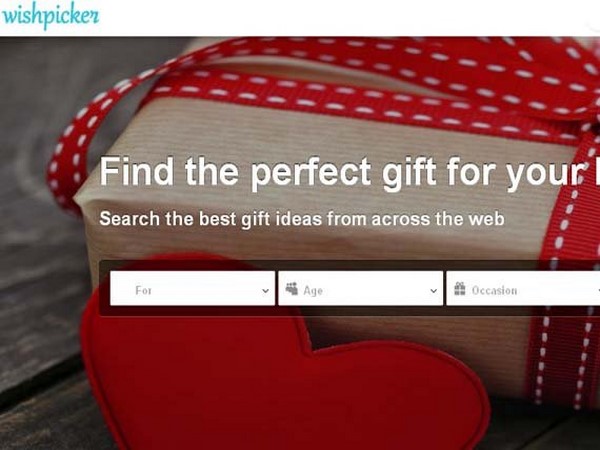Viewport: 600px width, 450px height.
Task: Click the 'Age' placeholder text
Action: pos(313,291)
